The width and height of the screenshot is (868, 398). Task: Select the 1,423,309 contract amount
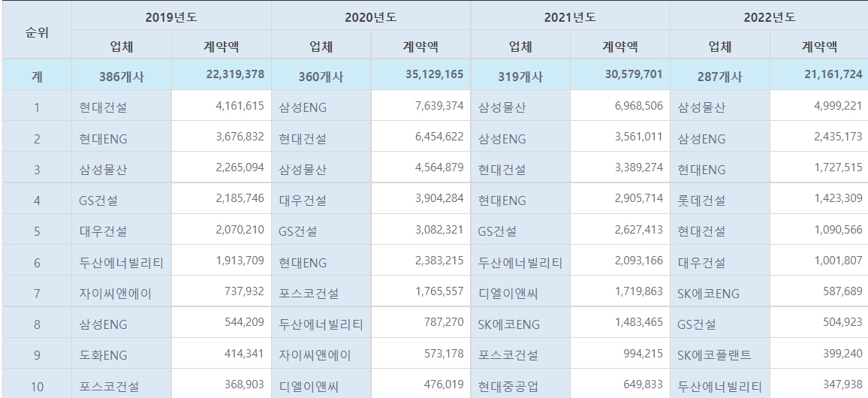819,198
